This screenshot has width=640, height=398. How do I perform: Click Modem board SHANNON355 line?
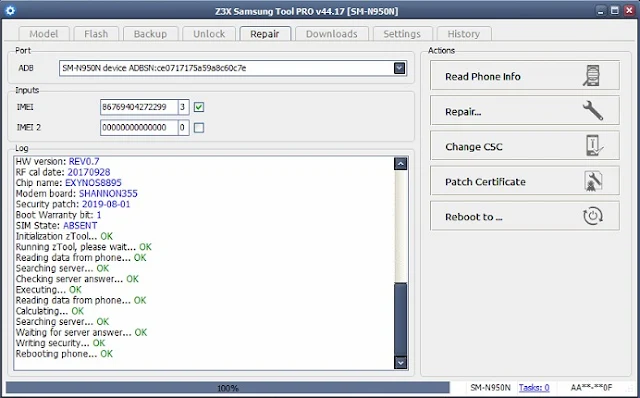click(77, 193)
